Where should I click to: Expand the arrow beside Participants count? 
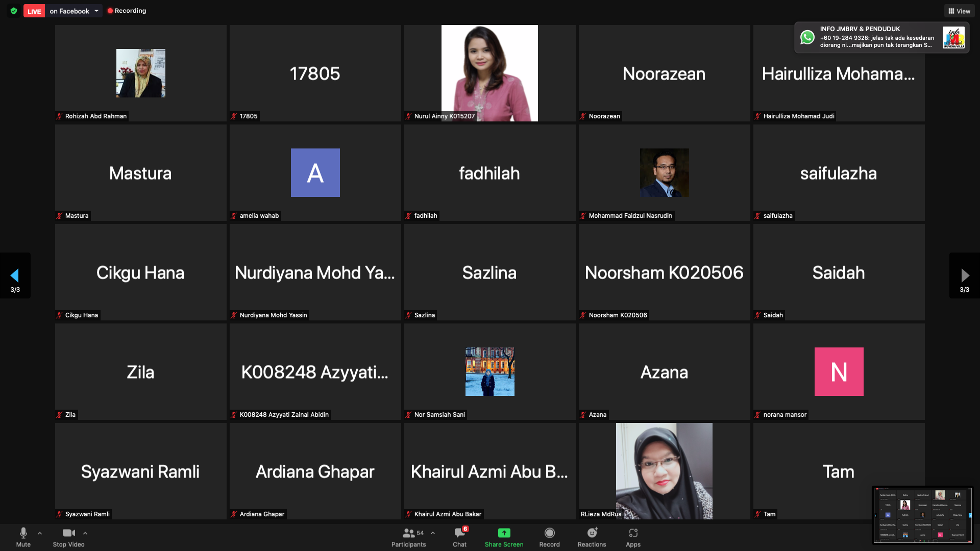point(433,533)
